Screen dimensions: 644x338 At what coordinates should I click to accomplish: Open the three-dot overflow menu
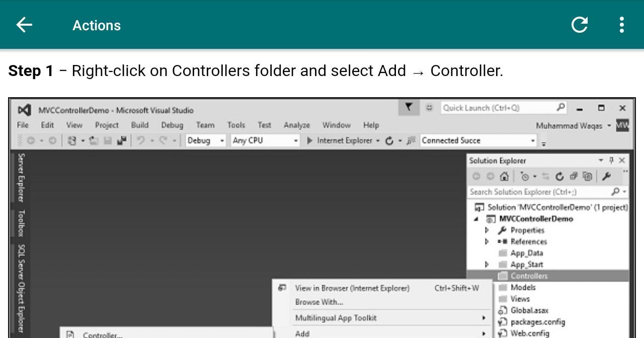click(622, 25)
